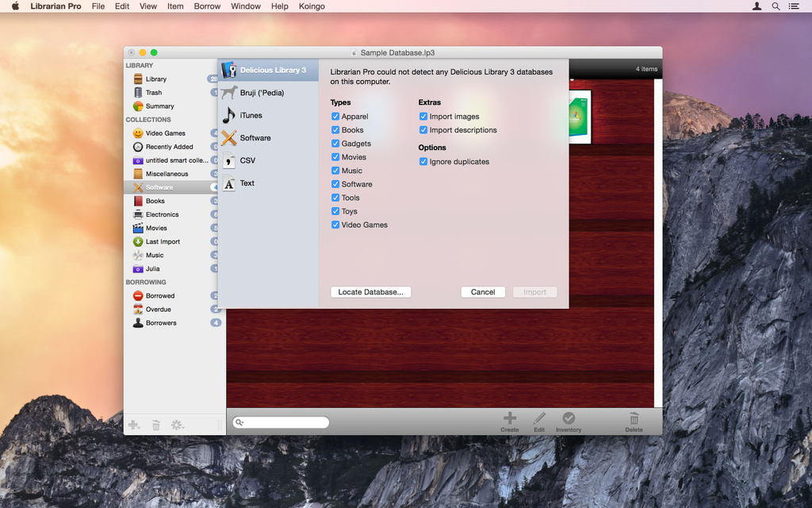Click the Delete trash icon in toolbar
812x508 pixels.
(x=634, y=418)
